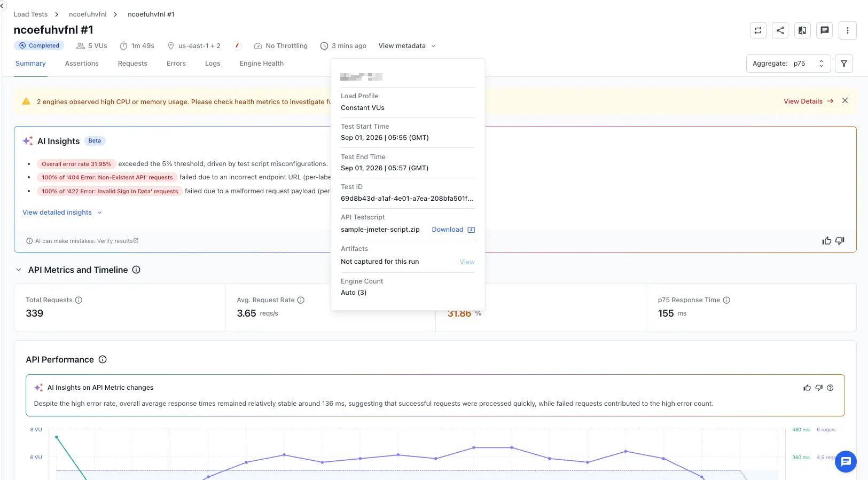Give thumbs down on AI Insights

840,241
